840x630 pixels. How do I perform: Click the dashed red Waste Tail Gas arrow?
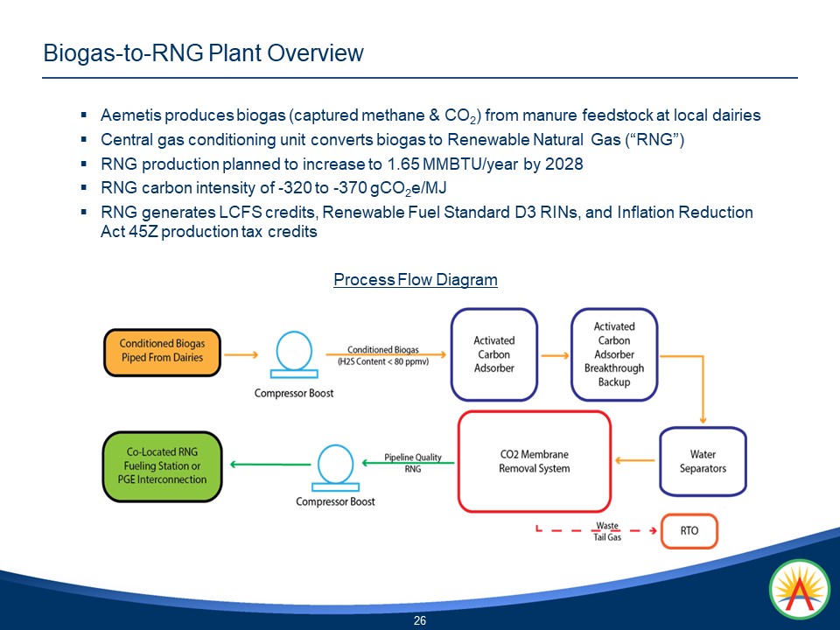tap(595, 530)
